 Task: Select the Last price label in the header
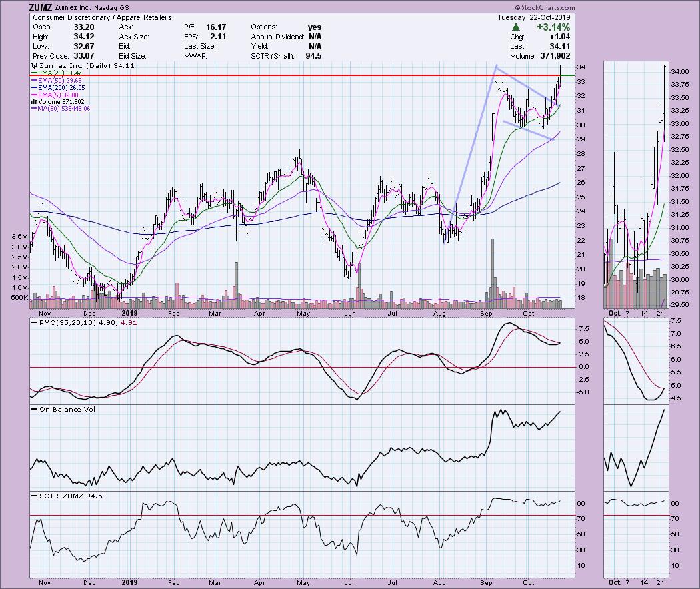[518, 47]
